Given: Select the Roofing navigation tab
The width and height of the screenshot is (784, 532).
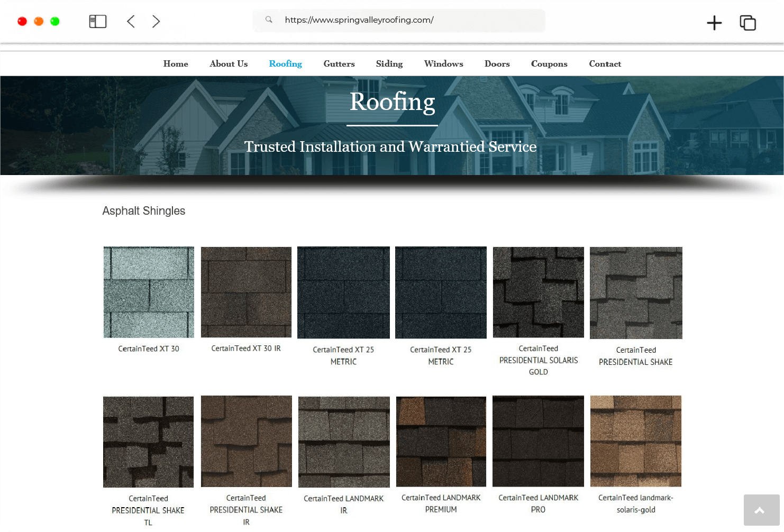Looking at the screenshot, I should pyautogui.click(x=285, y=64).
